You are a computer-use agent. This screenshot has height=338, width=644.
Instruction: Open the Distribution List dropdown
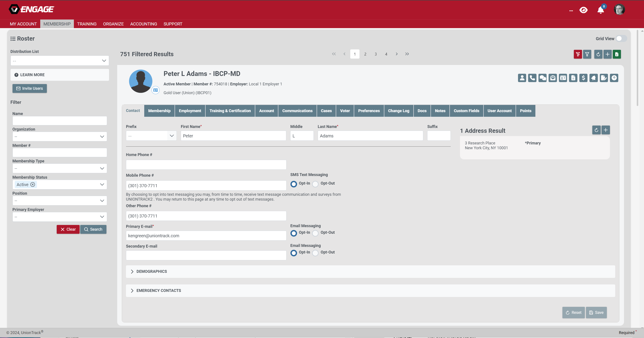pyautogui.click(x=60, y=61)
